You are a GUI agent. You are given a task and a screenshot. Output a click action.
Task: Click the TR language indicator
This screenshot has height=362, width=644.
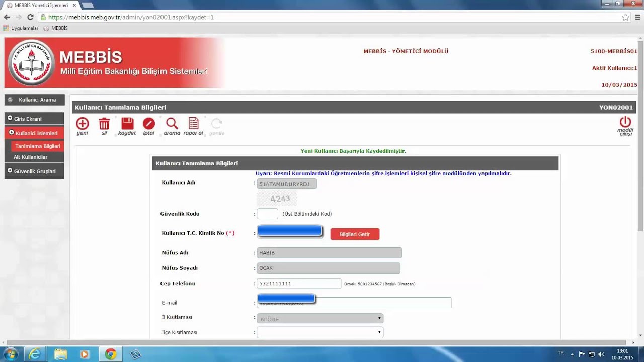coord(561,353)
